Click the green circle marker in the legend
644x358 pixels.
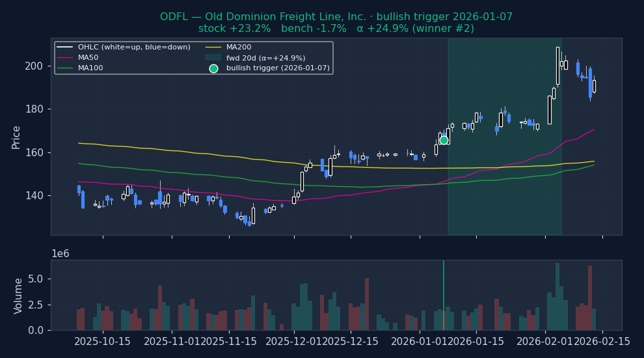click(x=213, y=68)
